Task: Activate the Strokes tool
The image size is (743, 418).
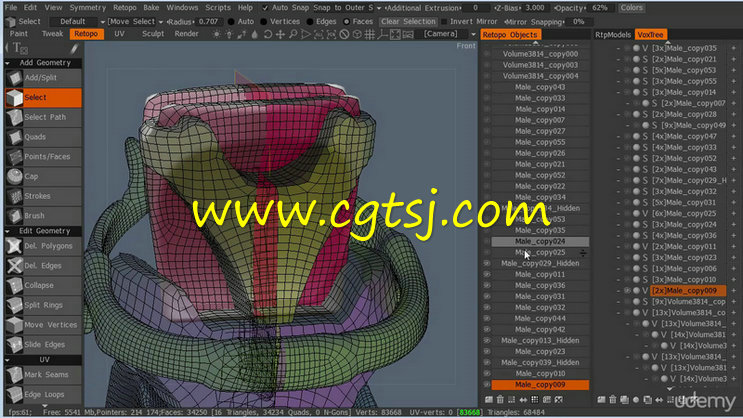Action: pos(43,196)
